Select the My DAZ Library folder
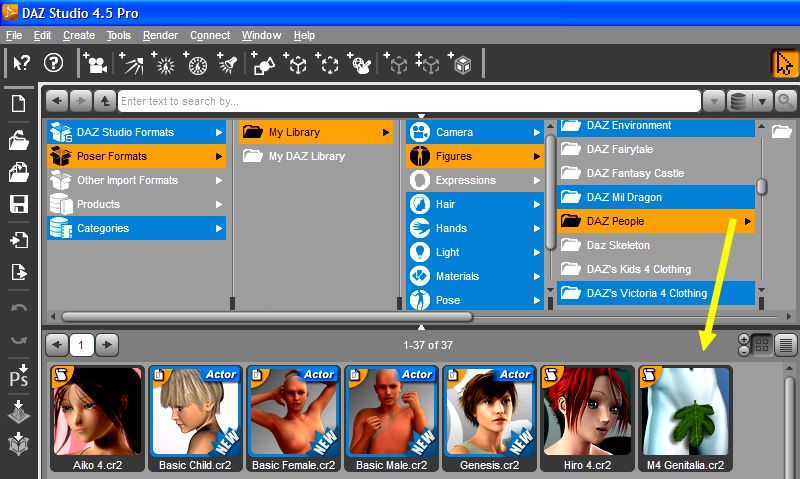800x479 pixels. coord(316,156)
